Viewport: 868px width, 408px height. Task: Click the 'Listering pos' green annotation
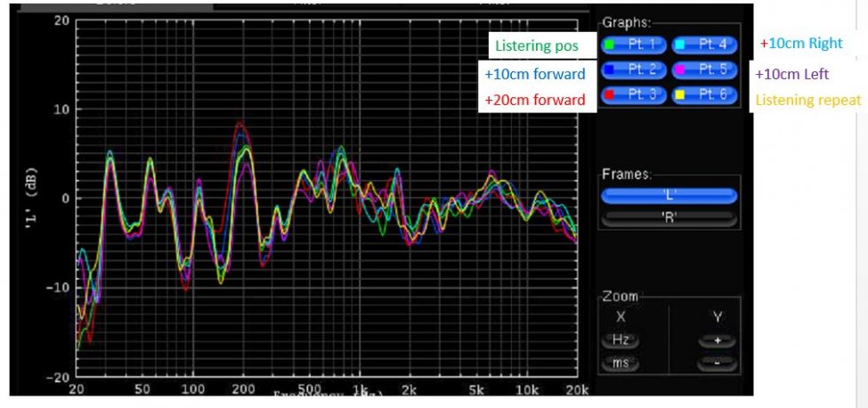pyautogui.click(x=537, y=46)
